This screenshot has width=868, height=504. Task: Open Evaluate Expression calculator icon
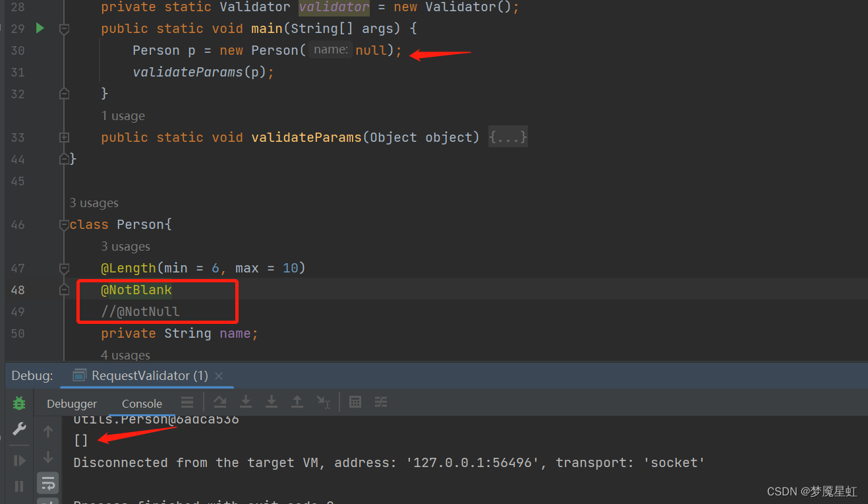pos(355,402)
